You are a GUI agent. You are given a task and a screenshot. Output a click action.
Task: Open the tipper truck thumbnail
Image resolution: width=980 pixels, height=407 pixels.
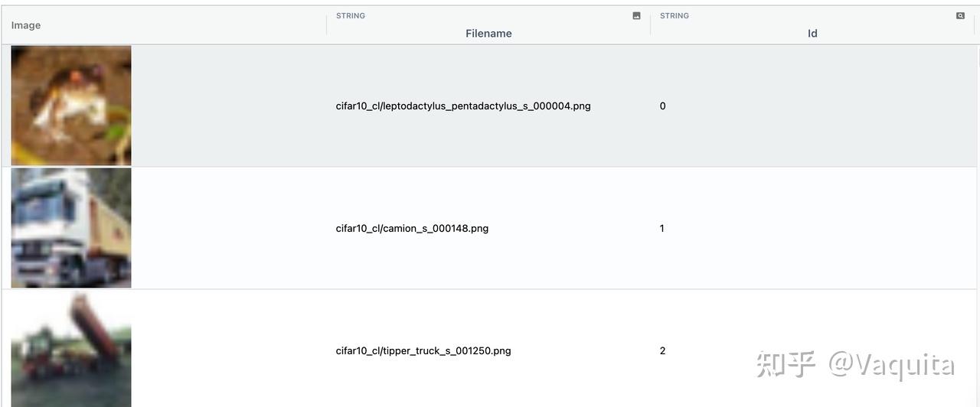point(71,349)
